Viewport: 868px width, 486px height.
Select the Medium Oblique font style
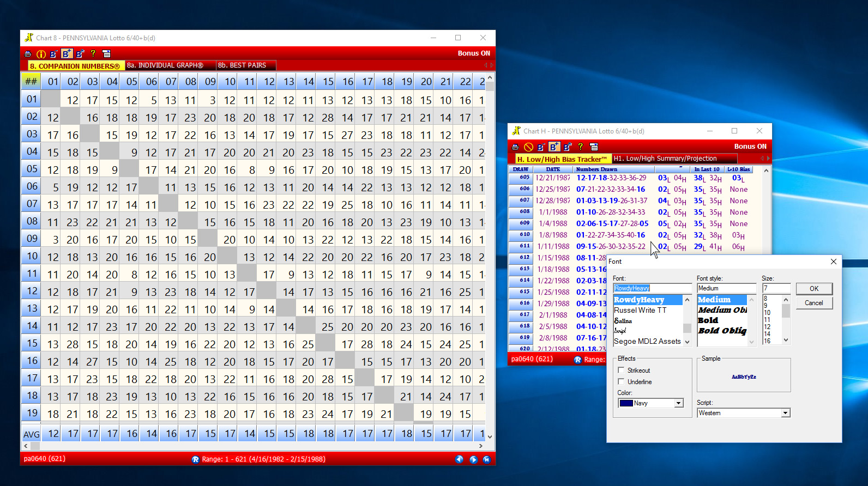point(722,310)
